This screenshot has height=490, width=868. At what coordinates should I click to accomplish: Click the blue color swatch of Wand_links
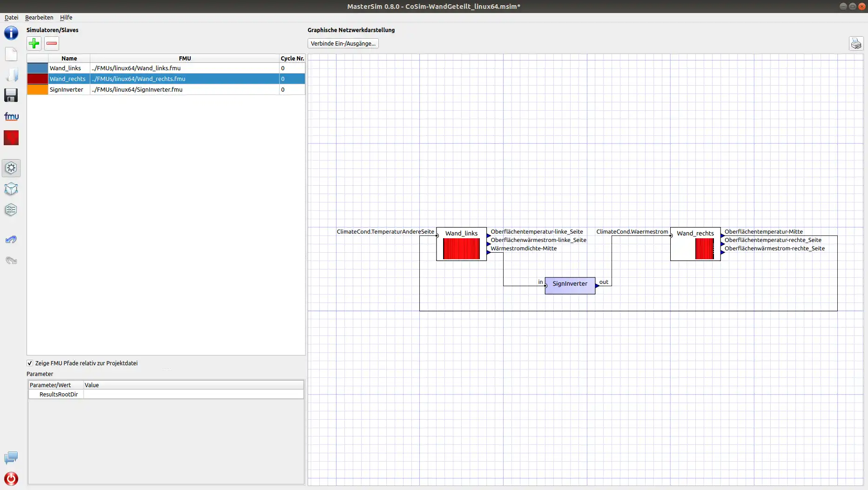click(x=38, y=68)
